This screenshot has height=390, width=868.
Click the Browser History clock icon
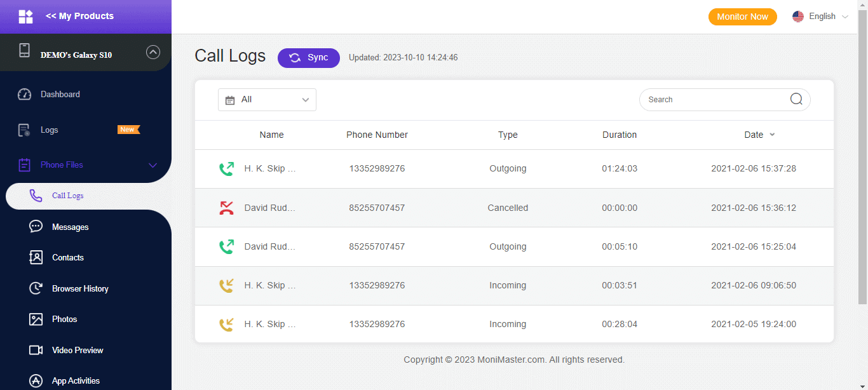[x=36, y=288]
